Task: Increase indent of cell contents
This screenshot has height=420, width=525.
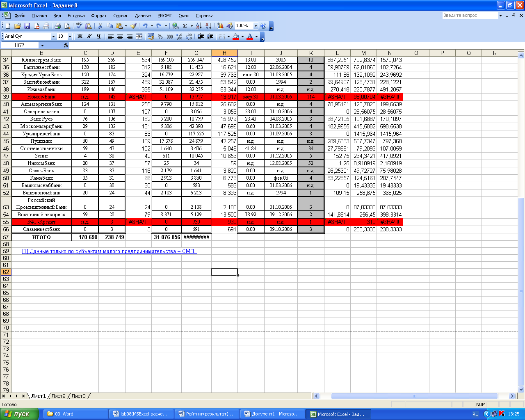Action: (210, 37)
